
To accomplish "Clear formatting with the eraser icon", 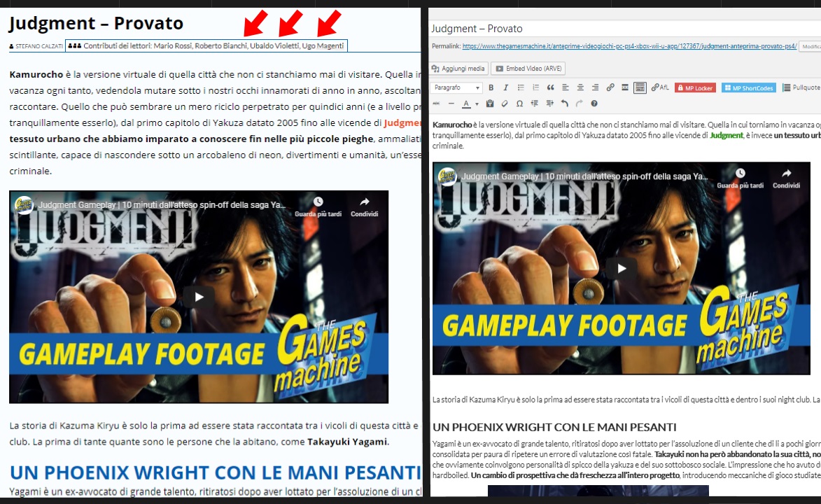I will coord(505,104).
